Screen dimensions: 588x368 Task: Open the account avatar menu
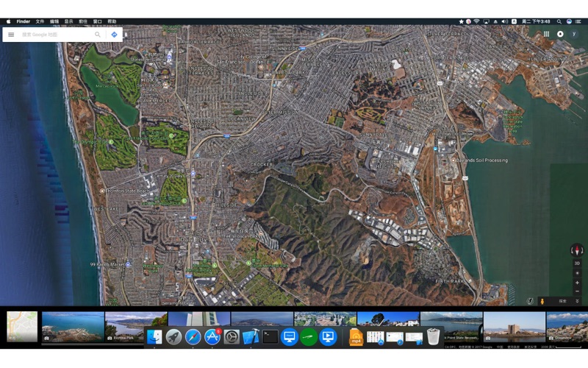tap(574, 34)
